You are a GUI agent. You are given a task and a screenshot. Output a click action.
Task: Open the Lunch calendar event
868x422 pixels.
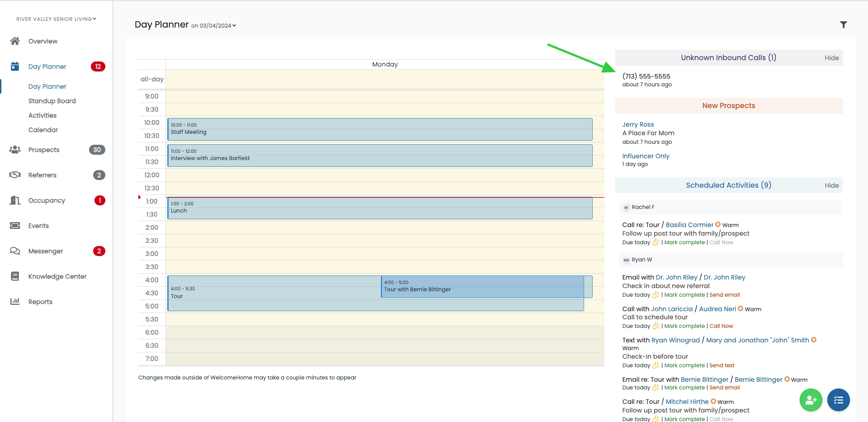[x=380, y=208]
